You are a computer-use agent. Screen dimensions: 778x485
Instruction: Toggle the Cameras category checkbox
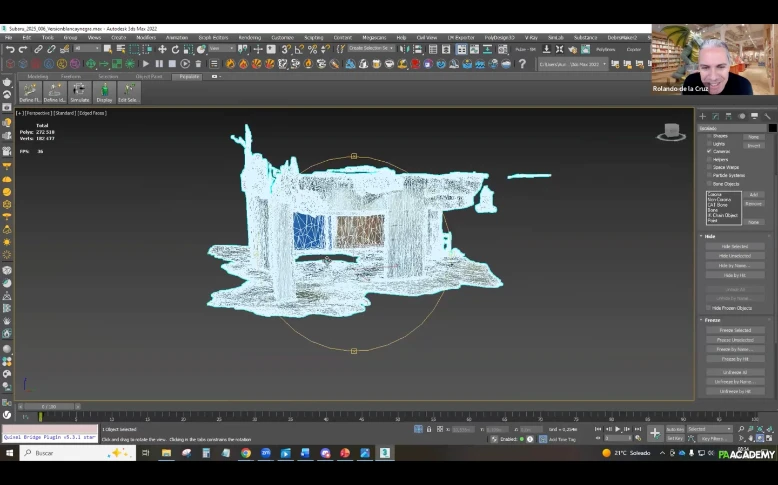coord(710,151)
